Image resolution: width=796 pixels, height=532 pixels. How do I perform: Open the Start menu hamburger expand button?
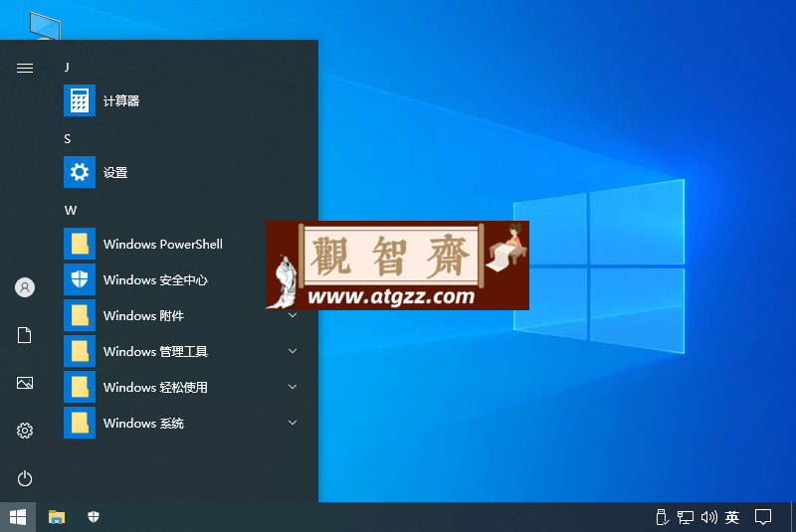(24, 68)
